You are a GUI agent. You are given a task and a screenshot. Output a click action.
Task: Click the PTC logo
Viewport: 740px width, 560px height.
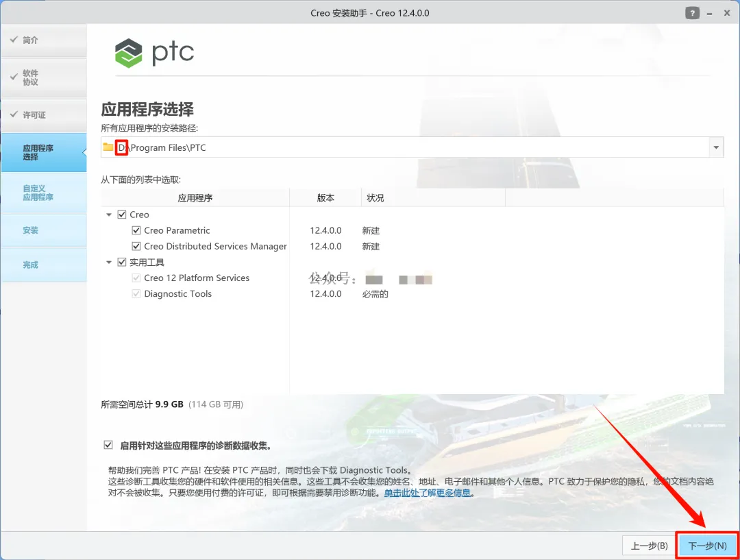[154, 53]
